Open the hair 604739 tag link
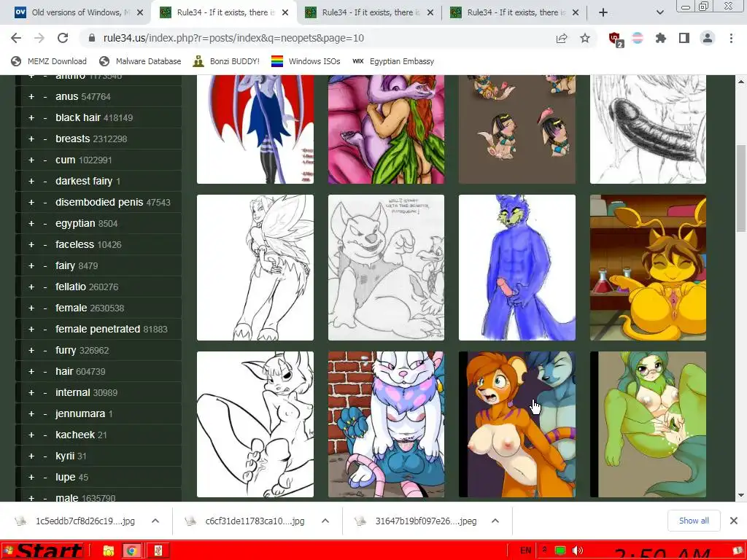 (x=64, y=371)
